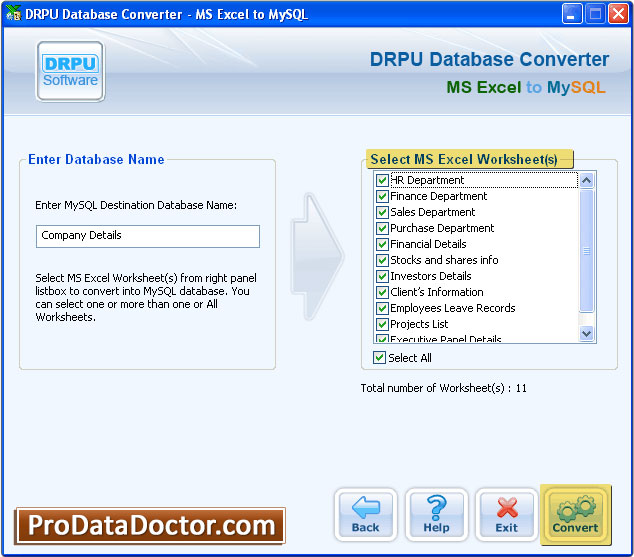Toggle Client's Information checkbox
This screenshot has height=557, width=634.
coord(382,292)
